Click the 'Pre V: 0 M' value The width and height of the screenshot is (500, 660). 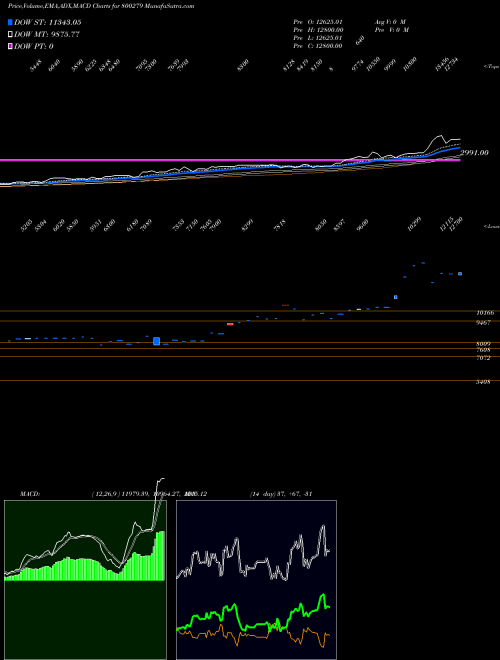click(x=391, y=30)
